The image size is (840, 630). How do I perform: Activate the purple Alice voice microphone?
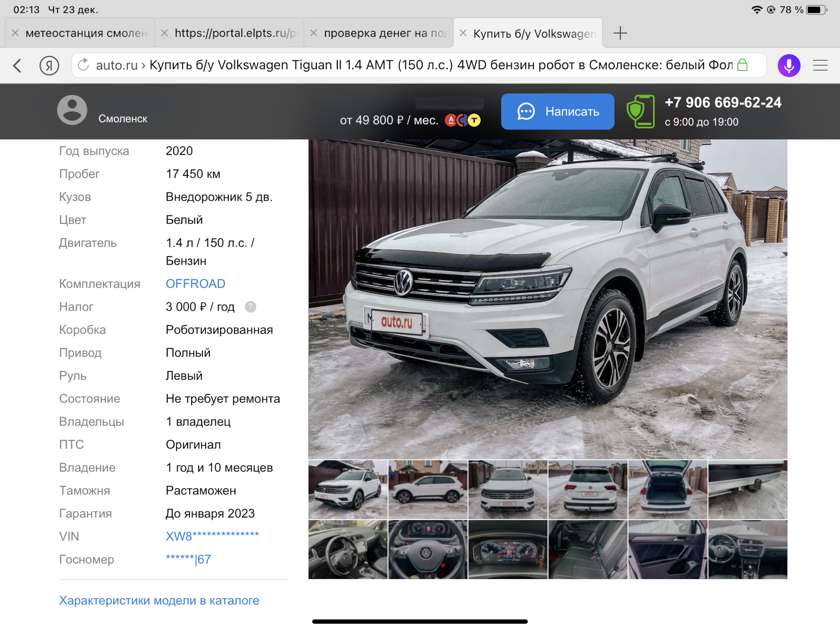pyautogui.click(x=789, y=66)
